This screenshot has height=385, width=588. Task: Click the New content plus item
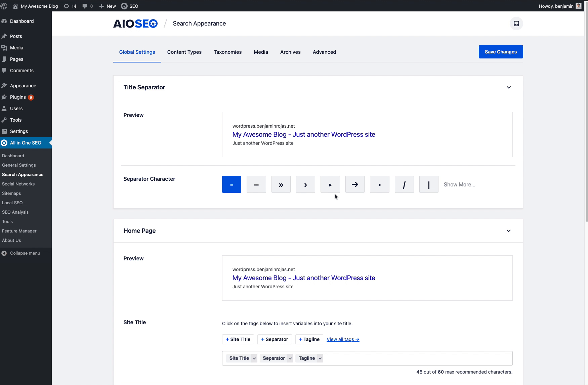(108, 6)
